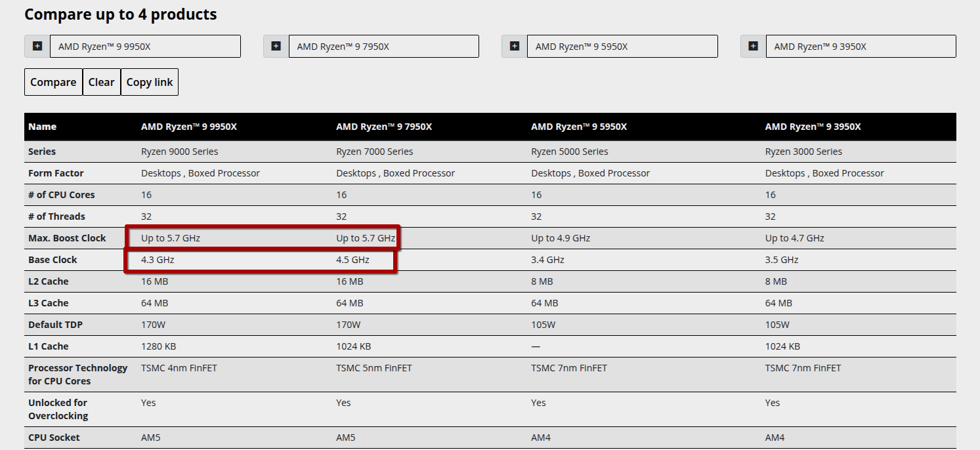Screen dimensions: 980x450
Task: Select '105W' TDP for 5950X
Action: (543, 325)
